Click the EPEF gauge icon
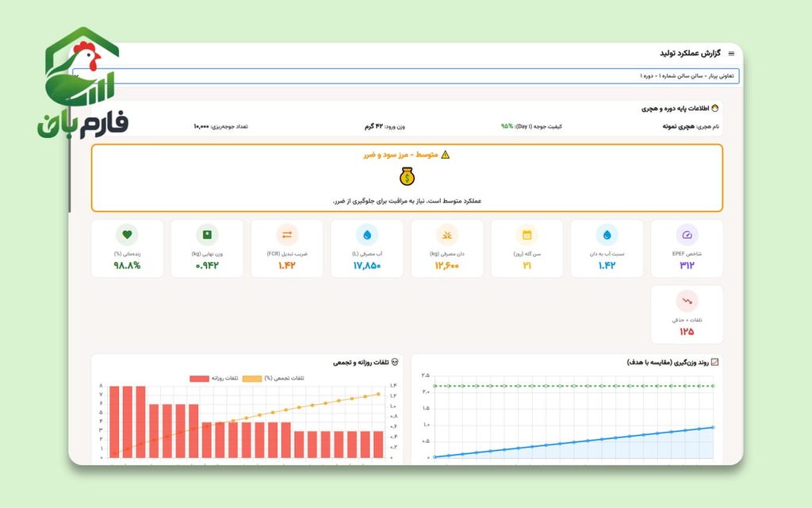This screenshot has width=812, height=508. click(687, 235)
